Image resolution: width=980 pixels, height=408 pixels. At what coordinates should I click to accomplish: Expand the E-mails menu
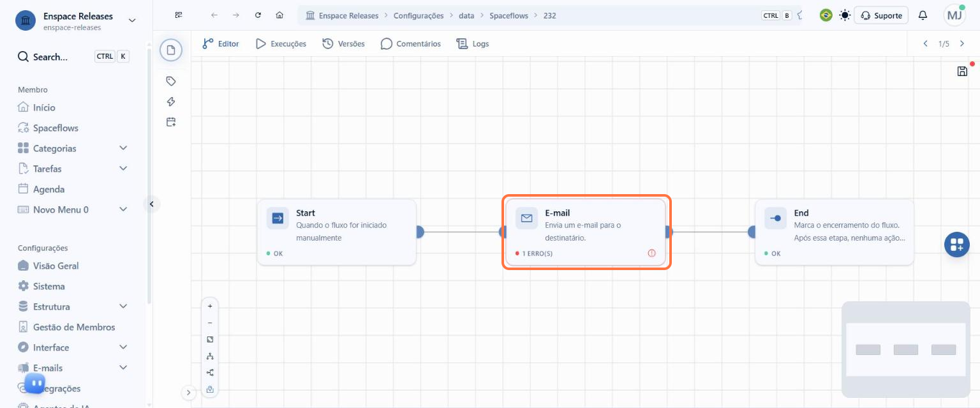(123, 368)
